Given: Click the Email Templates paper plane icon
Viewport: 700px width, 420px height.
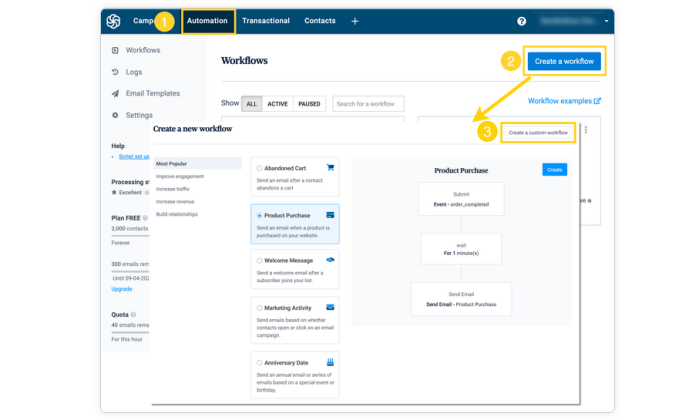Looking at the screenshot, I should coord(115,94).
